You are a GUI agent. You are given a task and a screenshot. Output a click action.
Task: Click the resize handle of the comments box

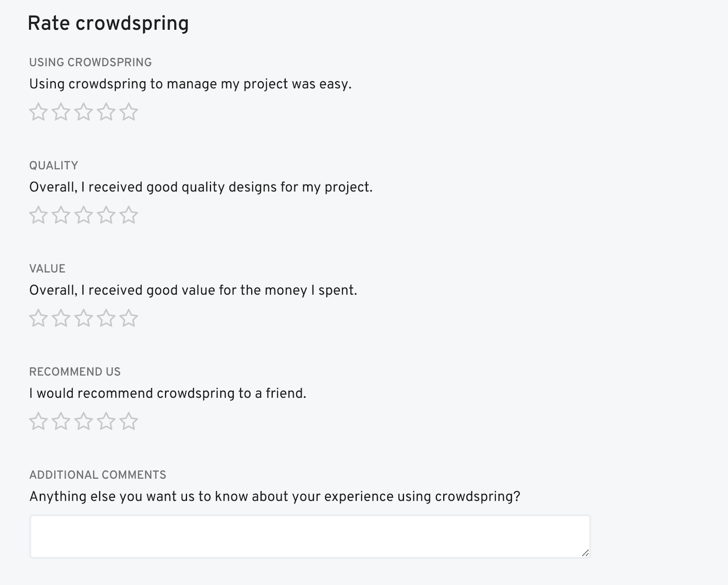coord(586,553)
